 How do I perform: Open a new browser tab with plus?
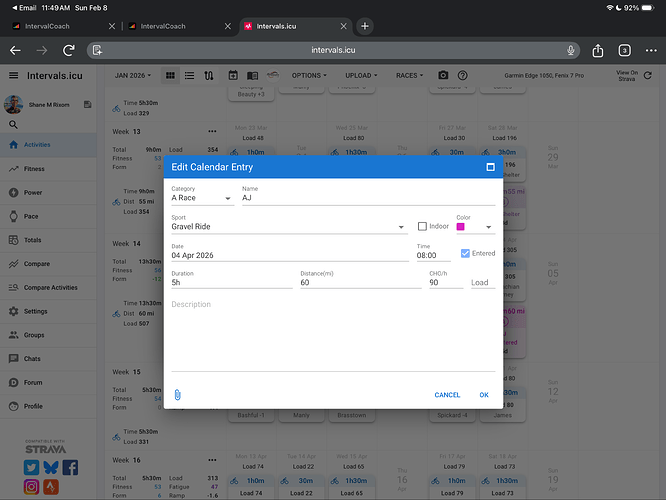(365, 26)
